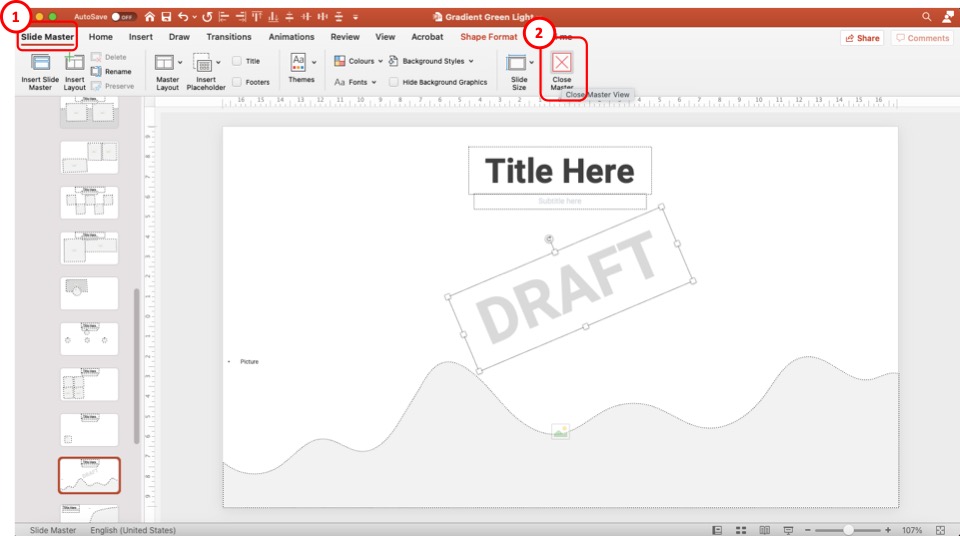This screenshot has height=536, width=960.
Task: Open the Undo history dropdown arrow
Action: pyautogui.click(x=194, y=17)
